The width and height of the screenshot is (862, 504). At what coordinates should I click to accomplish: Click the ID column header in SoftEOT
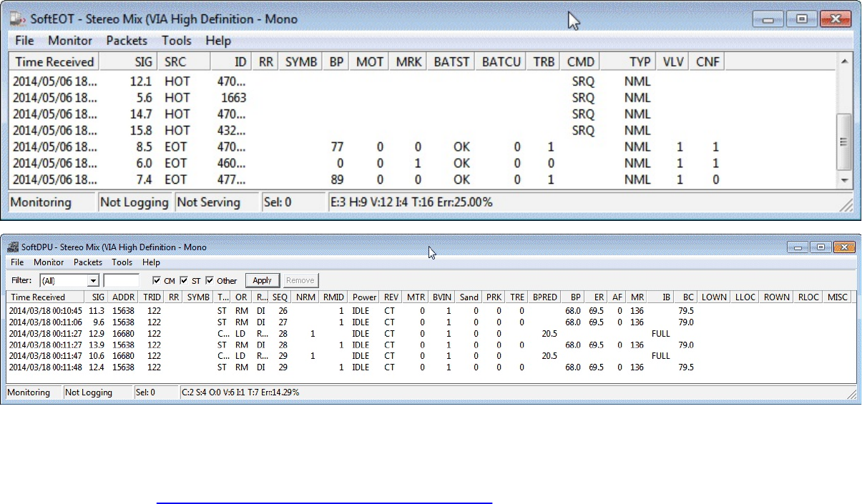tap(230, 61)
